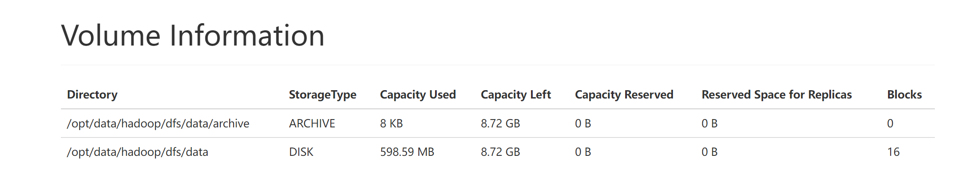Image resolution: width=980 pixels, height=183 pixels.
Task: Click the 598.59 MB capacity used value
Action: [407, 152]
